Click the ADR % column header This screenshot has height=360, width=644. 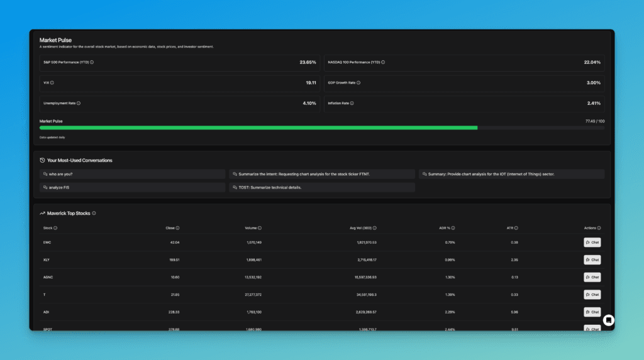tap(445, 228)
